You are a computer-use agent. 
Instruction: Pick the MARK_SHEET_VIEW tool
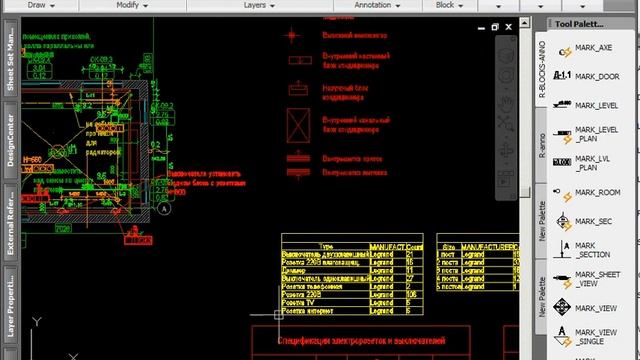click(587, 279)
